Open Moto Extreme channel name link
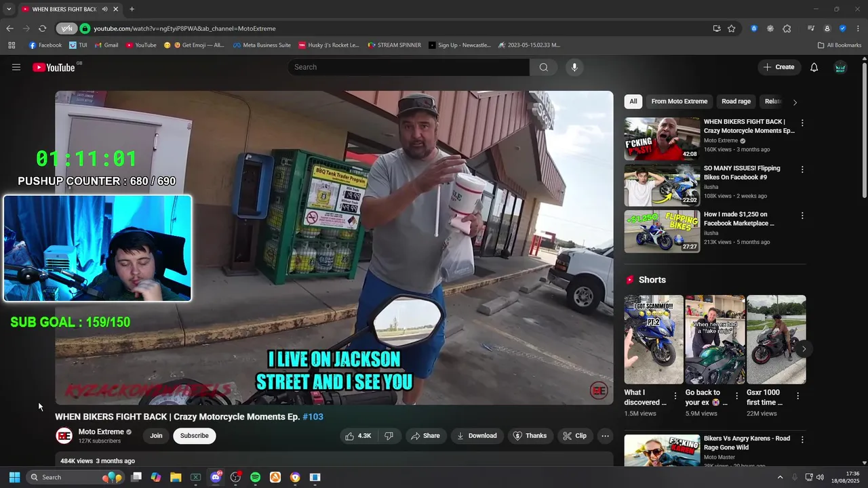 (x=101, y=432)
